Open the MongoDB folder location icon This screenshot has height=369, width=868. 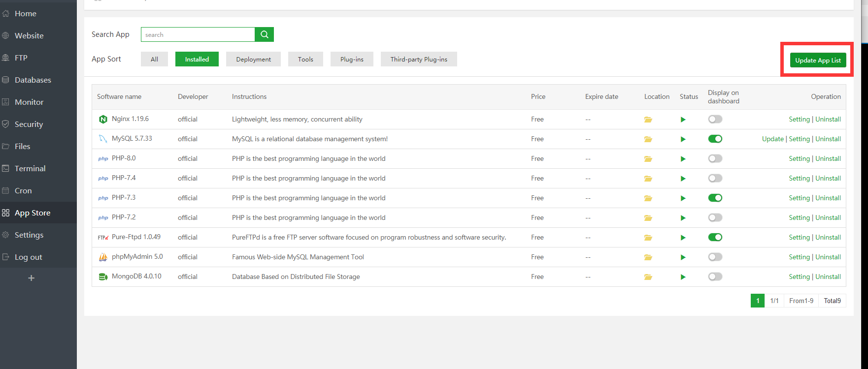click(x=648, y=277)
